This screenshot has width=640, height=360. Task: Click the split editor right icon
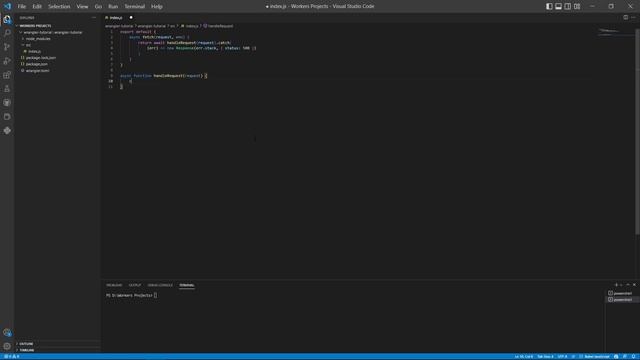(625, 18)
